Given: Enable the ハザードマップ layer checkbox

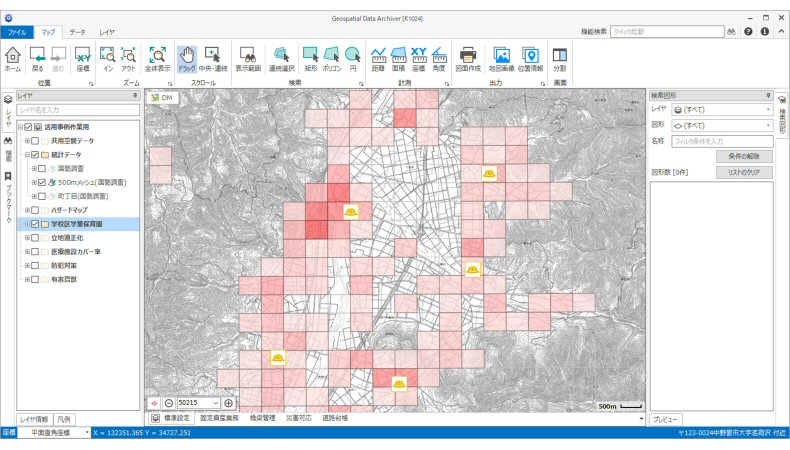Looking at the screenshot, I should pyautogui.click(x=35, y=211).
